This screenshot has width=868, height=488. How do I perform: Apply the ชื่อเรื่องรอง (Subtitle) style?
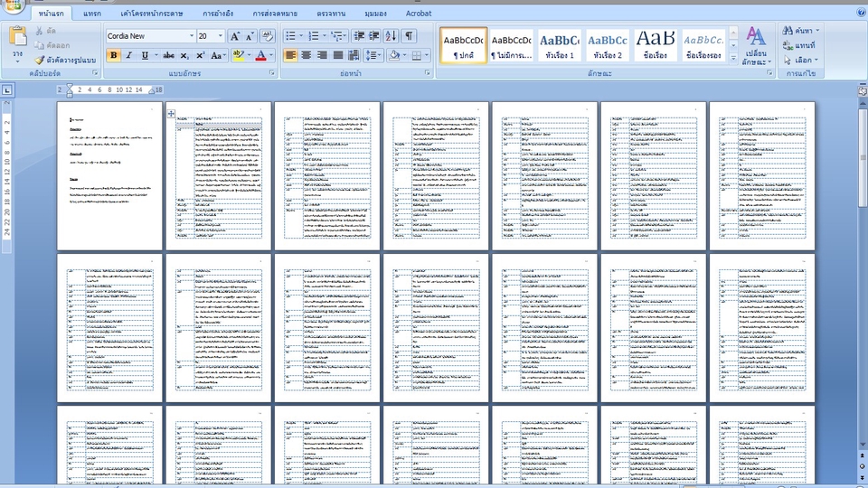point(703,45)
